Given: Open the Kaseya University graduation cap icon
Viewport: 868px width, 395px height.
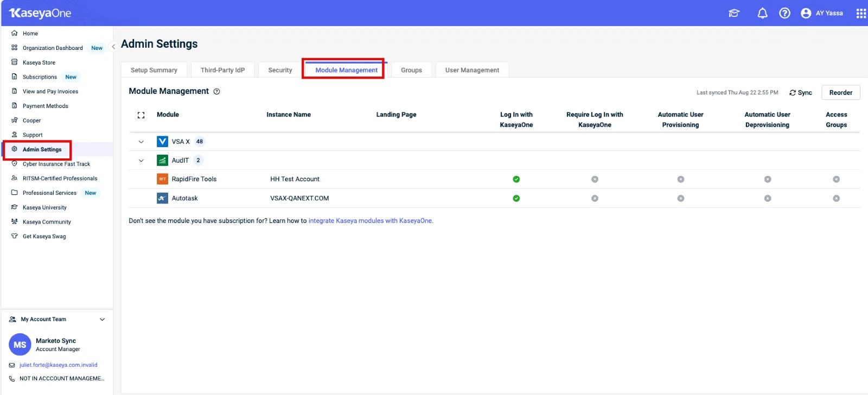Looking at the screenshot, I should click(734, 13).
